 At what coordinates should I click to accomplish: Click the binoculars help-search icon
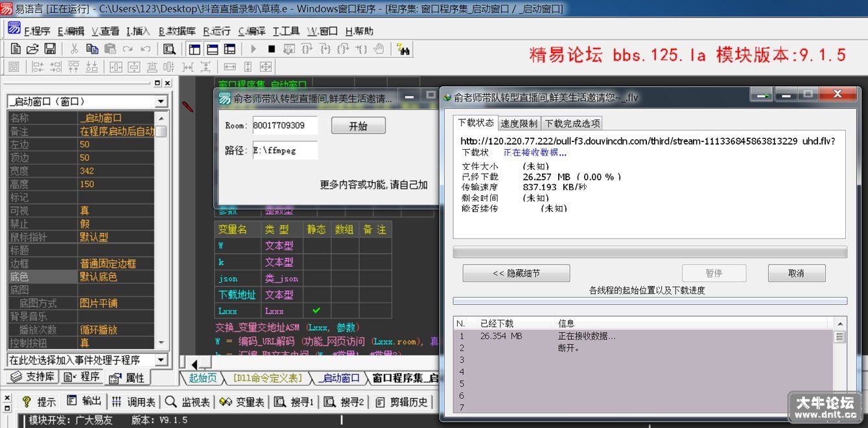tap(403, 49)
